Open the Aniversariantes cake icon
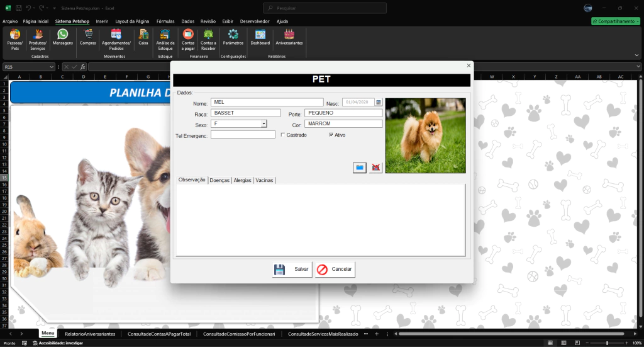 (x=289, y=35)
